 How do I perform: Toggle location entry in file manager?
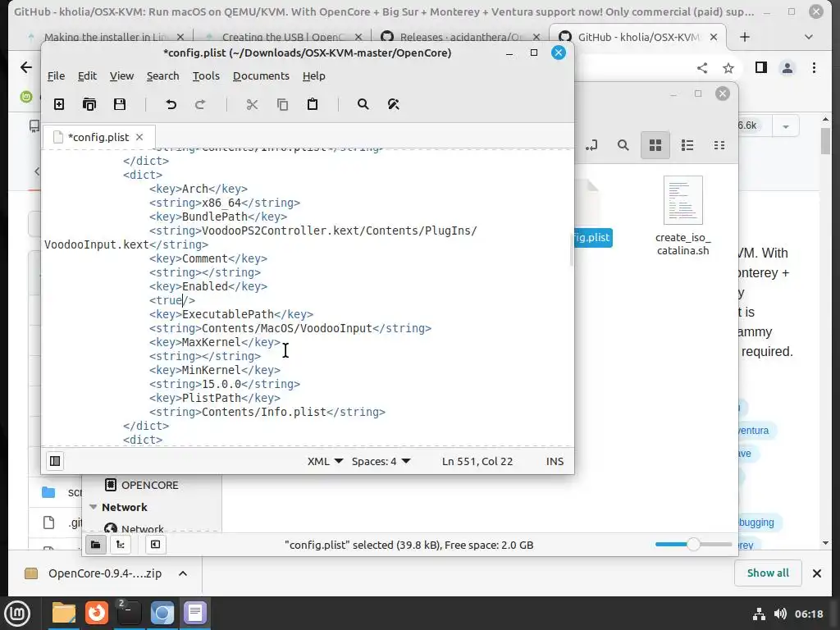pyautogui.click(x=591, y=145)
